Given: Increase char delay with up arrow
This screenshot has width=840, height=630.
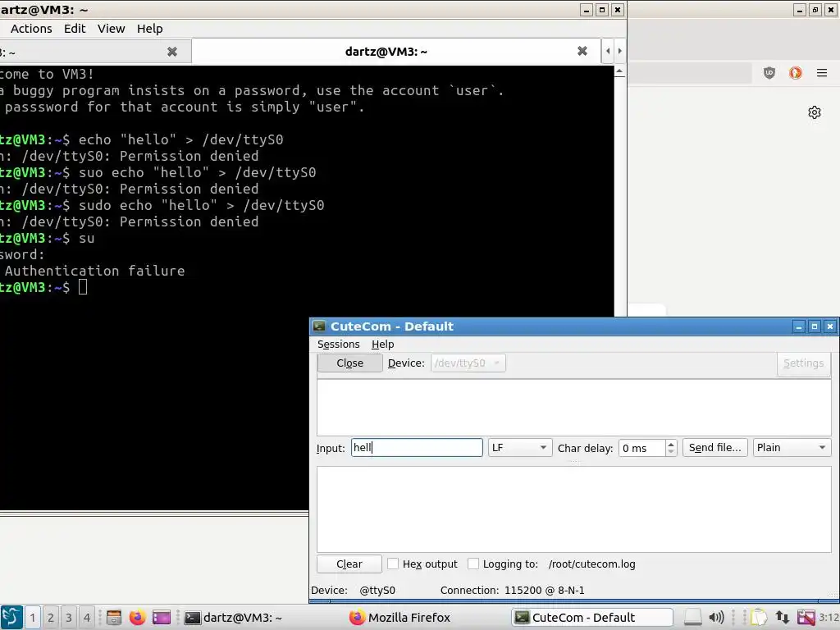Looking at the screenshot, I should point(671,444).
